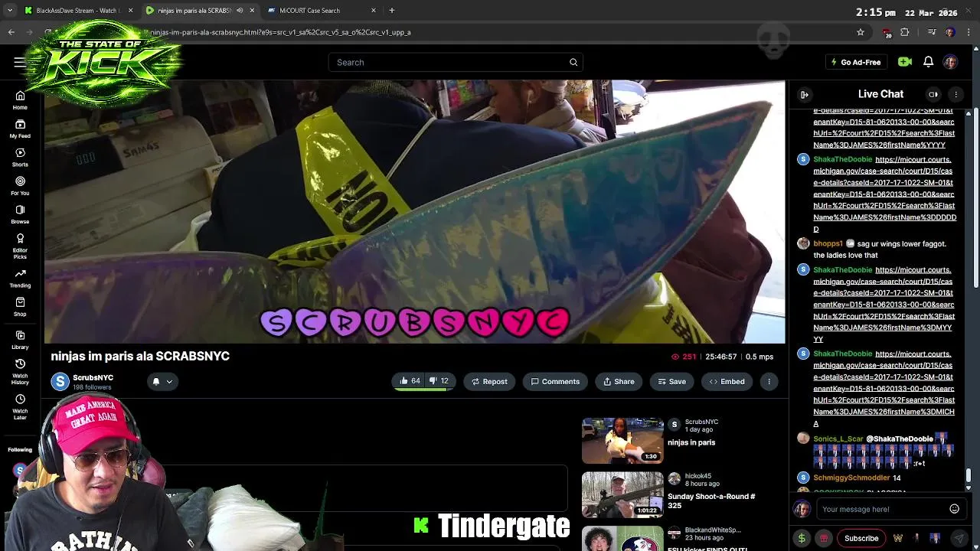Save the video
The height and width of the screenshot is (551, 980).
click(x=671, y=381)
